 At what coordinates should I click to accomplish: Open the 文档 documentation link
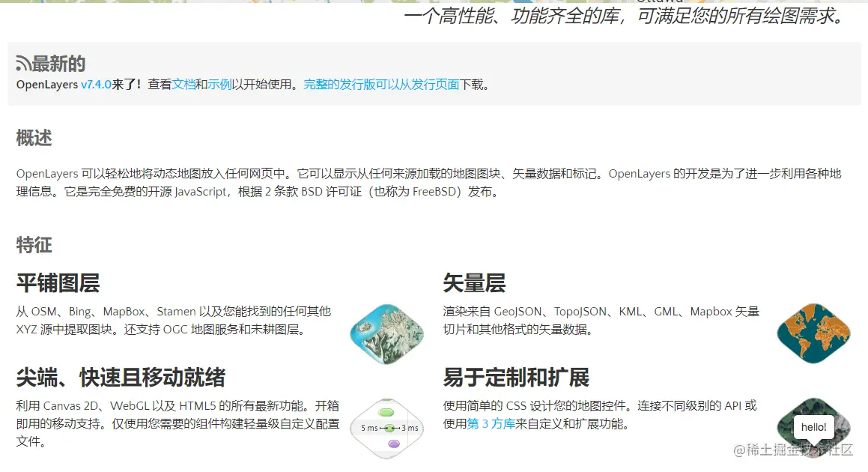tap(183, 85)
